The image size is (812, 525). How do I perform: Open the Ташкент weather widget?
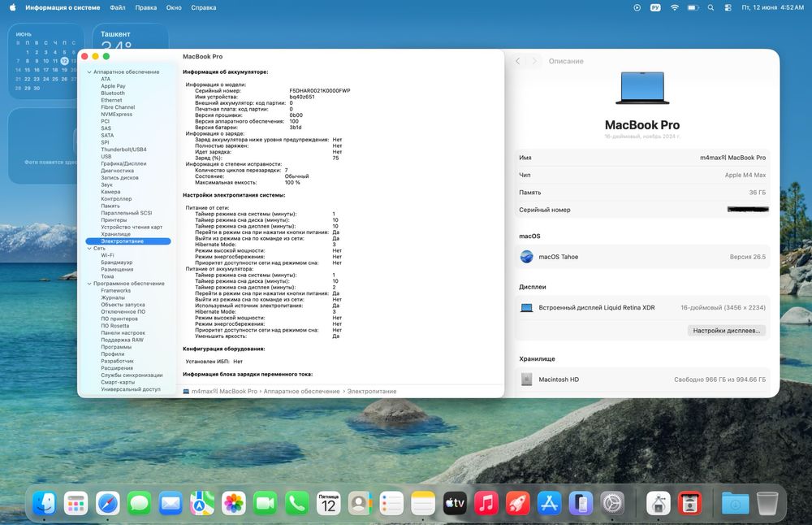(x=131, y=37)
